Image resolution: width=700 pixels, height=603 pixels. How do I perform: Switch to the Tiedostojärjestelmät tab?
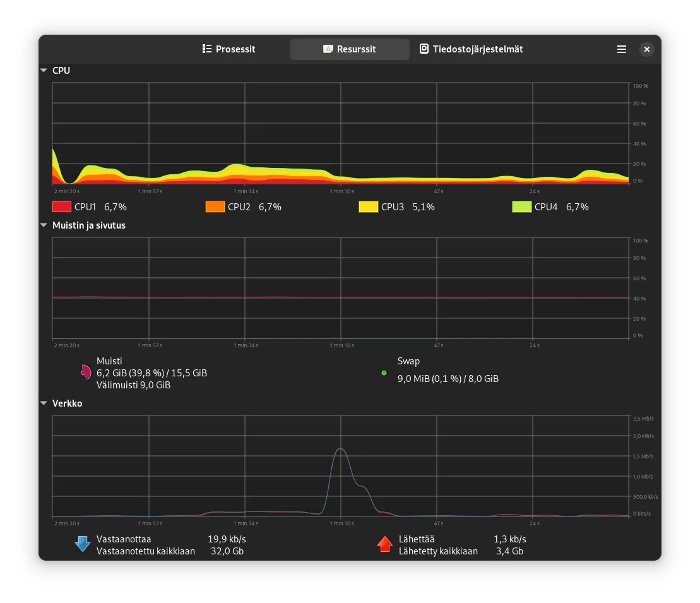click(x=471, y=49)
